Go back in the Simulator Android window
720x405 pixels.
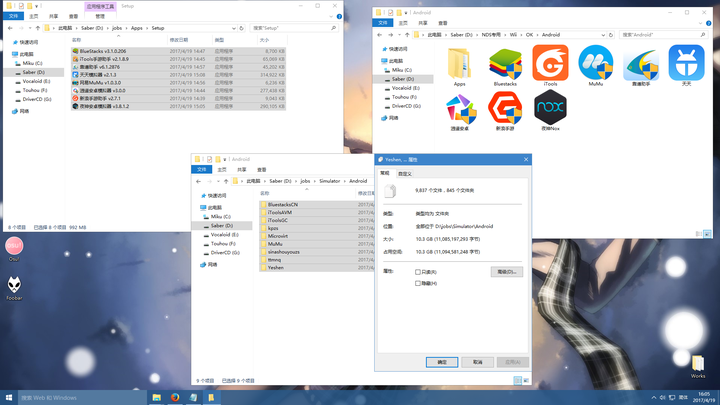[x=198, y=181]
